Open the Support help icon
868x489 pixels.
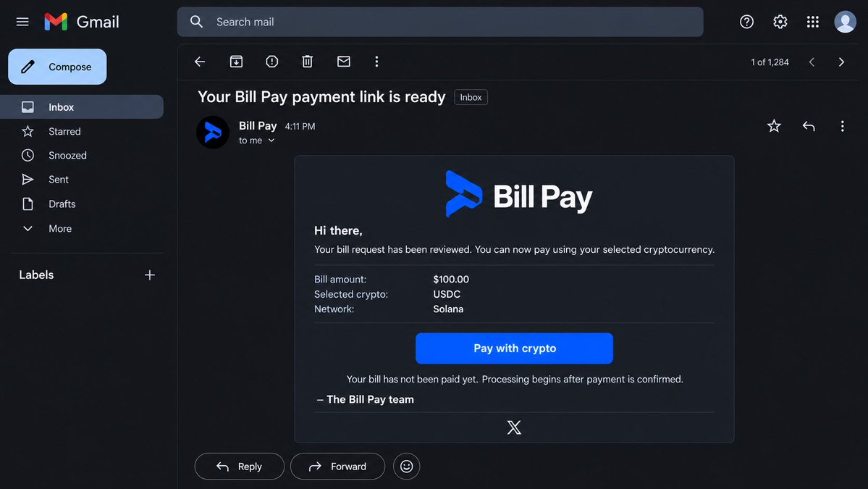click(746, 22)
